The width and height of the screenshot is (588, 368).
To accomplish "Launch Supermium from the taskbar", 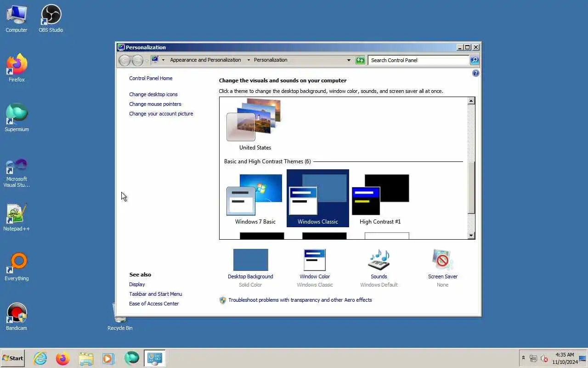I will point(131,358).
